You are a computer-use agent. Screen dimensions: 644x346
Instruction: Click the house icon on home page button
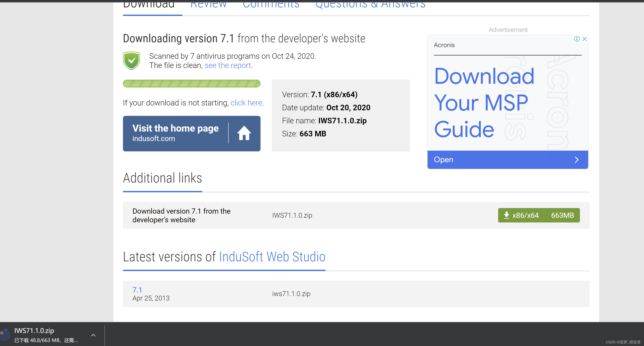tap(244, 133)
